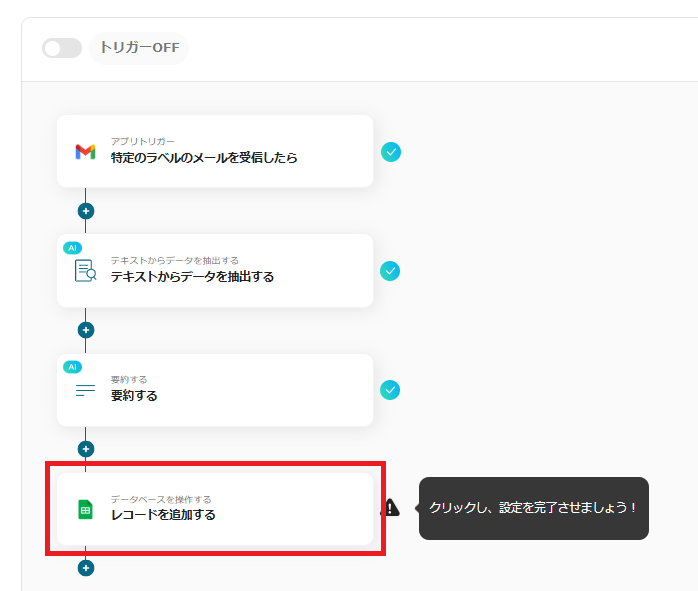
Task: Click the AI badge on the extract data step
Action: coord(73,248)
